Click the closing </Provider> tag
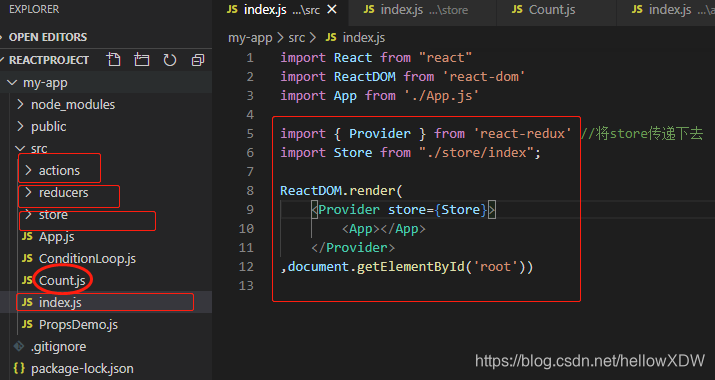This screenshot has width=715, height=380. point(353,247)
